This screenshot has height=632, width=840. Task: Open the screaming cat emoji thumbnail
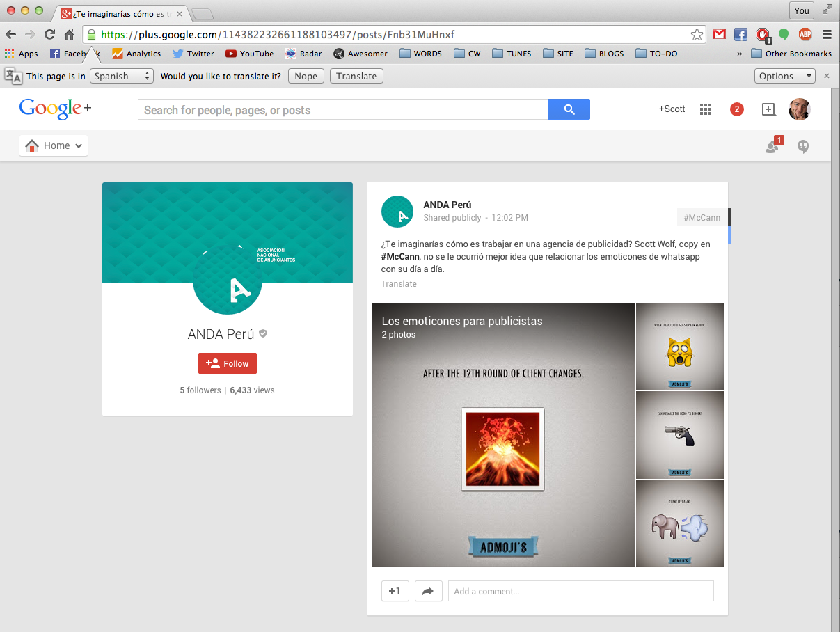pos(680,347)
